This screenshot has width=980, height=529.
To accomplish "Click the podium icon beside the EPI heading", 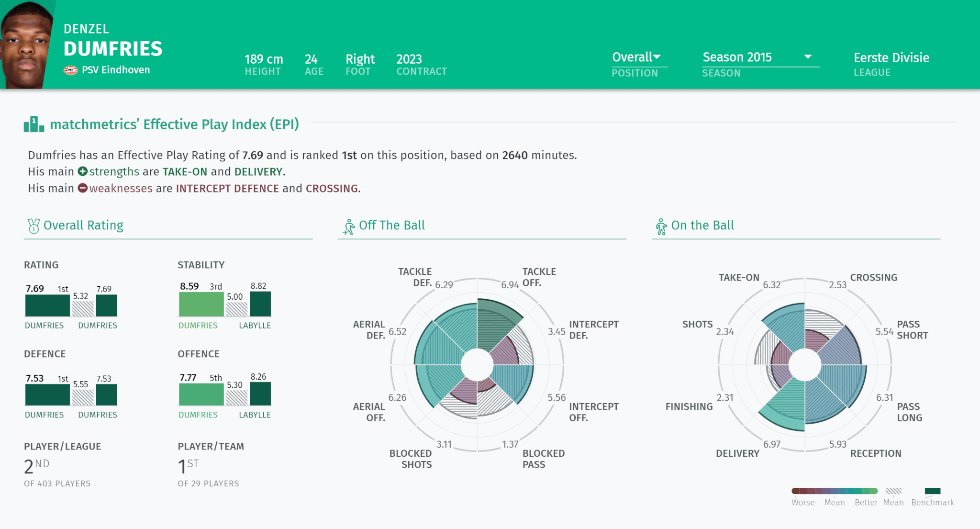I will coord(34,124).
